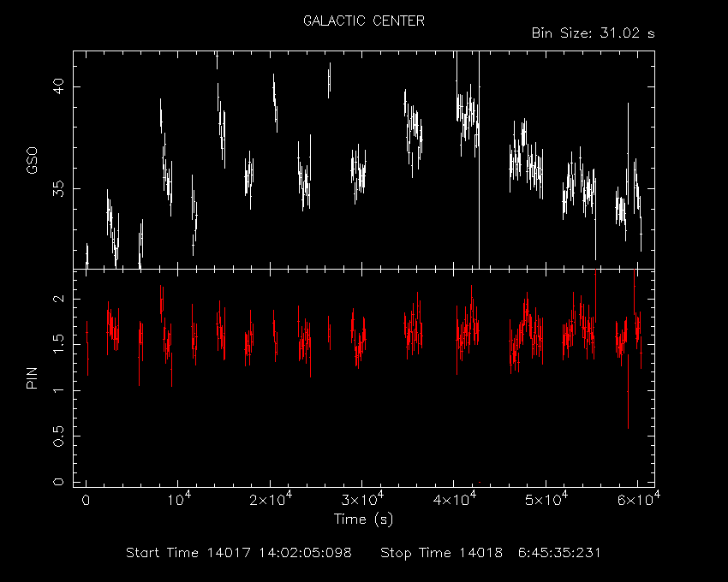The image size is (728, 582).
Task: Click the time axis label 2×10^4
Action: coord(271,498)
